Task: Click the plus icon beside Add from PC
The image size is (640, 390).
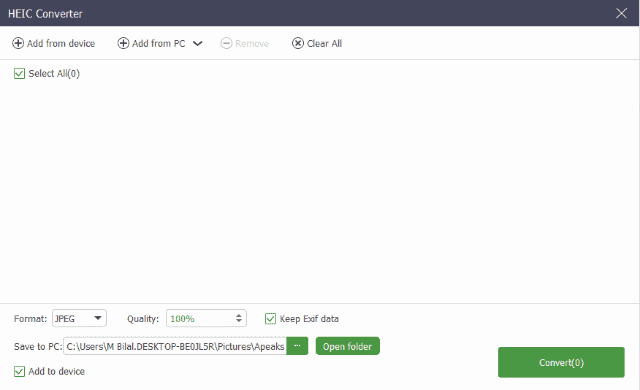Action: [x=123, y=43]
